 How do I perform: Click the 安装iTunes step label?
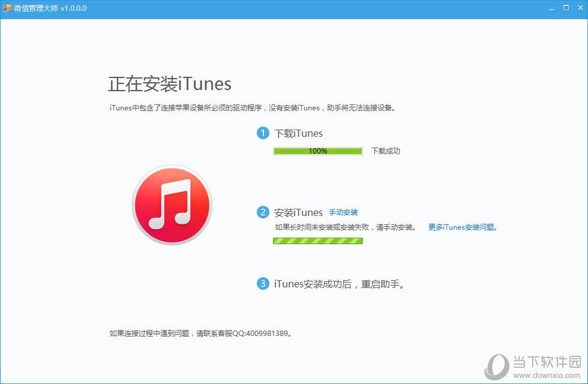tap(299, 212)
